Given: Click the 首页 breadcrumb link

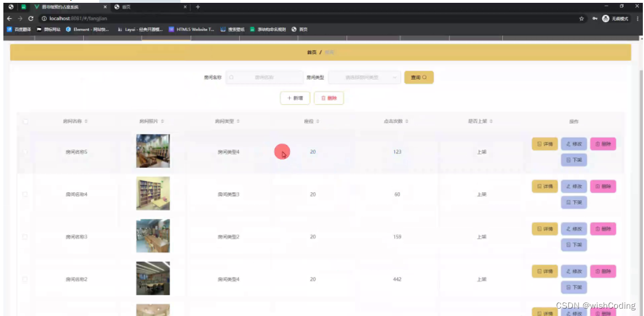Looking at the screenshot, I should (312, 52).
